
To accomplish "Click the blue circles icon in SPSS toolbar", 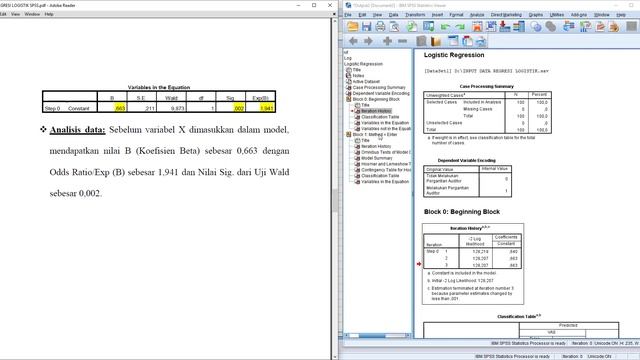I will coord(536,27).
